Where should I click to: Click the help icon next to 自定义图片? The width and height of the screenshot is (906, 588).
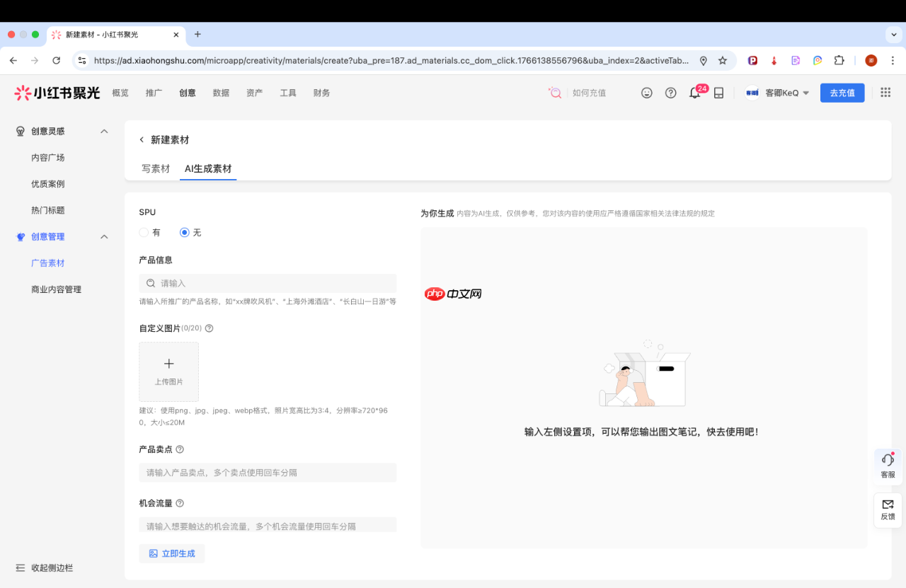pyautogui.click(x=209, y=328)
